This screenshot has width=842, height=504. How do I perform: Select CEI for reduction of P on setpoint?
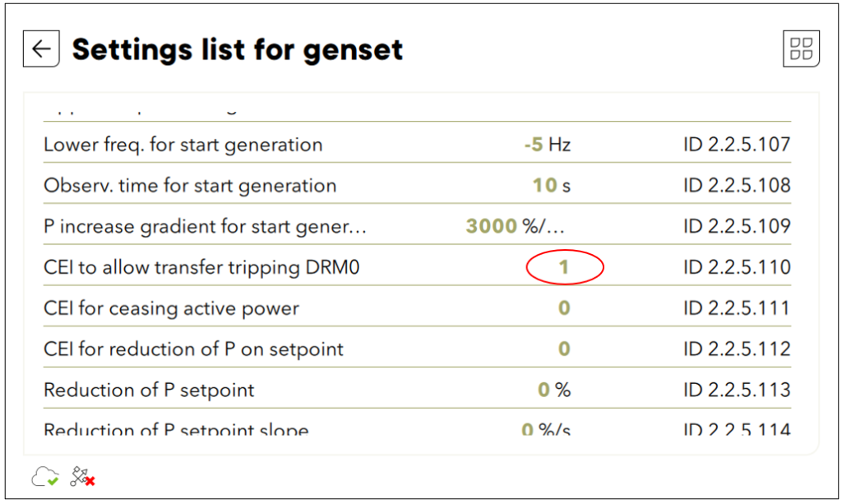[x=417, y=347]
